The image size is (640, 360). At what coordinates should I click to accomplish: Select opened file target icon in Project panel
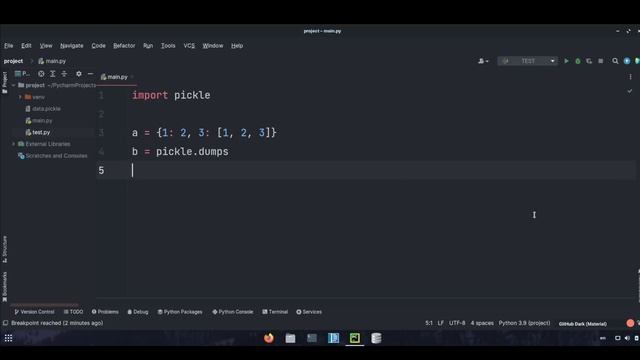pos(41,73)
